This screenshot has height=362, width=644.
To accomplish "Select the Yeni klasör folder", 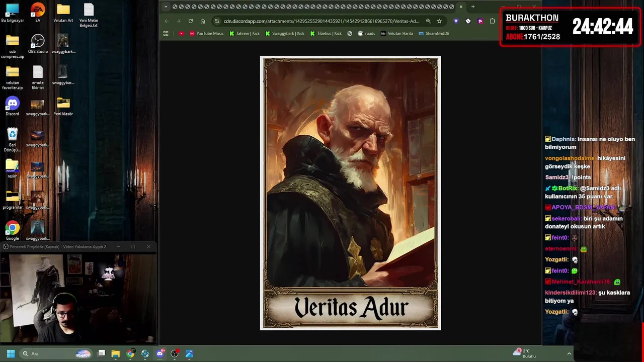I will click(63, 107).
